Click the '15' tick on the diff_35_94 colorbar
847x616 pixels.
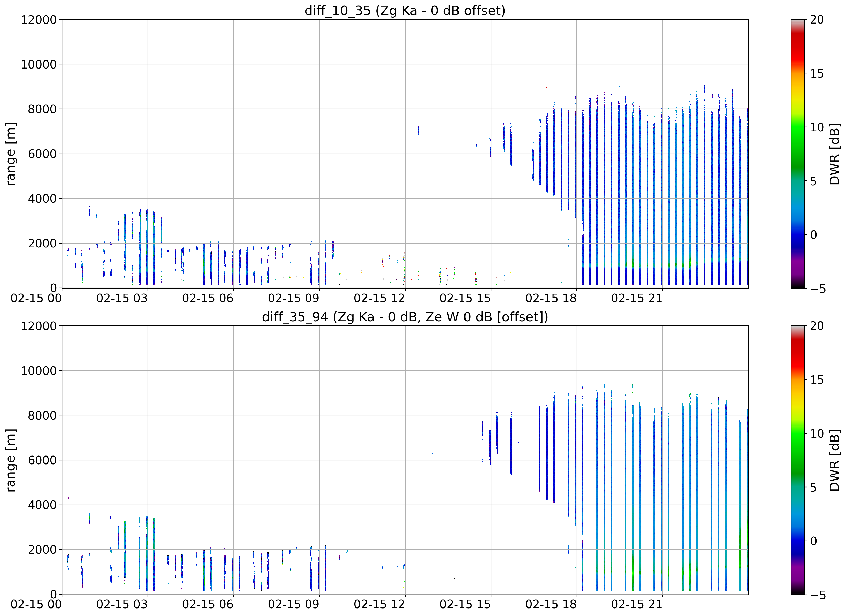pos(817,380)
